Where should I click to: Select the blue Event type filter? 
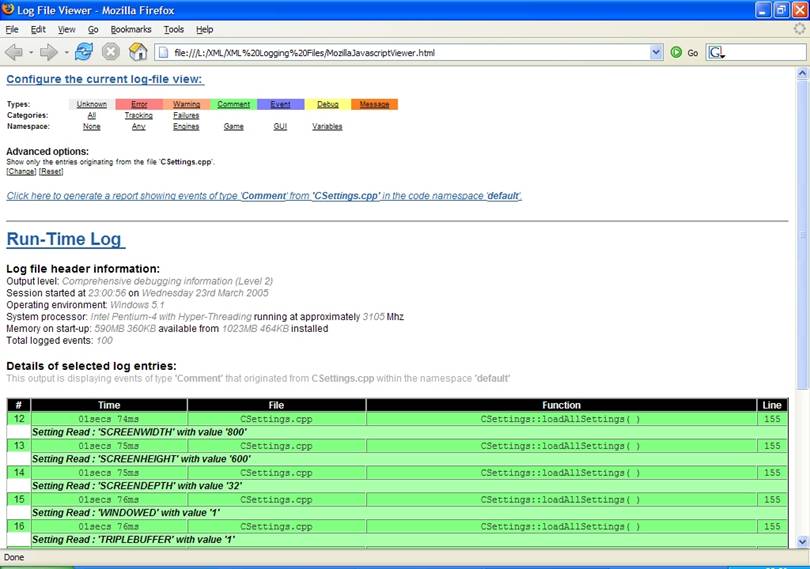pos(281,104)
